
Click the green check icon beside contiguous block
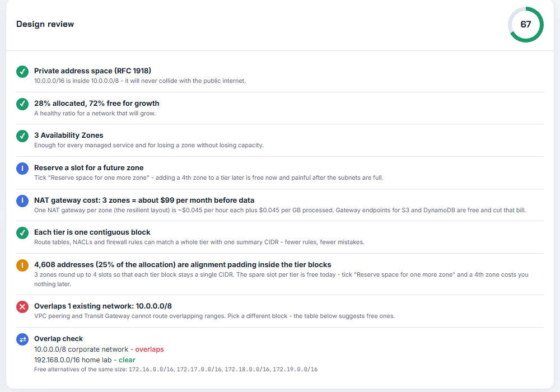pyautogui.click(x=22, y=233)
